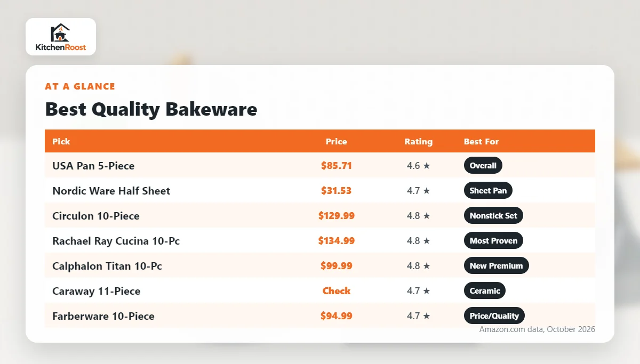Select the 'Farberware 10-Piece' product name

point(103,316)
